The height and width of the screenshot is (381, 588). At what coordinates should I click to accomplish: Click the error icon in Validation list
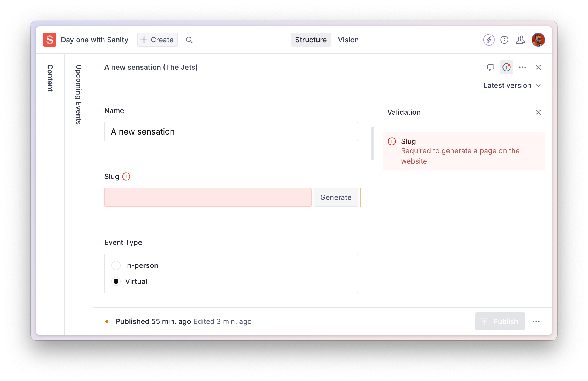[x=392, y=141]
